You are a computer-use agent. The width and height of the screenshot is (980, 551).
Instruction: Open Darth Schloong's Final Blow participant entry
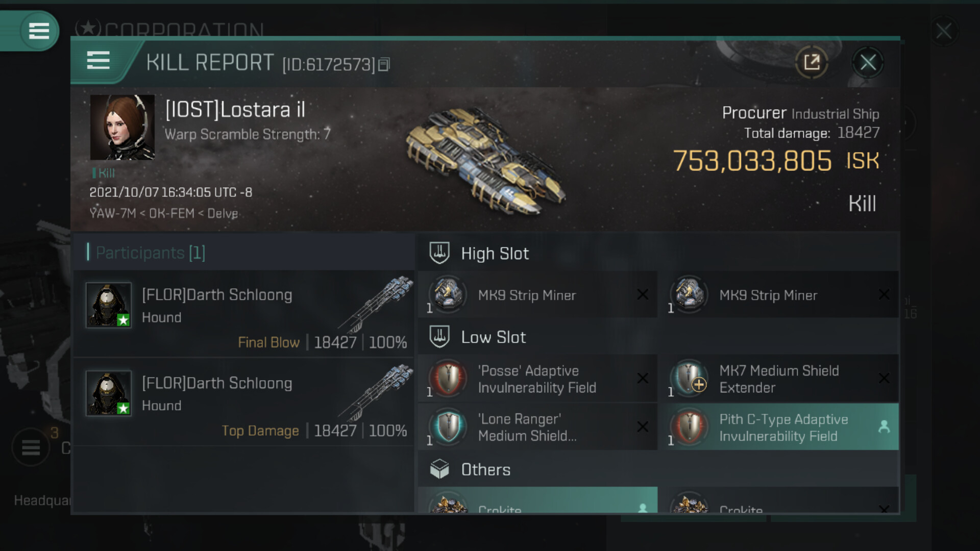(244, 314)
